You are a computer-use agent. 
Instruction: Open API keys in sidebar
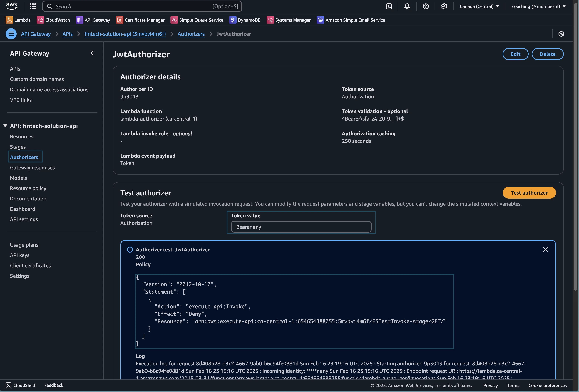click(x=20, y=255)
